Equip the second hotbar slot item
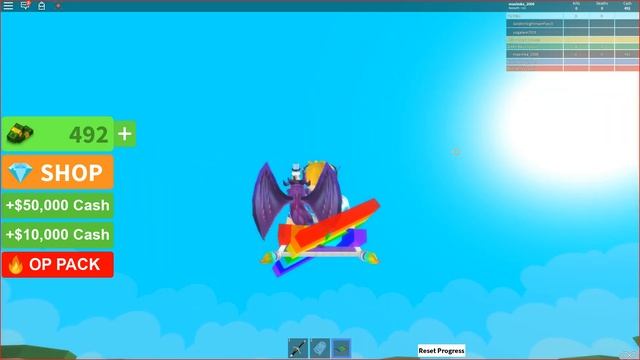This screenshot has width=640, height=360. pos(320,348)
